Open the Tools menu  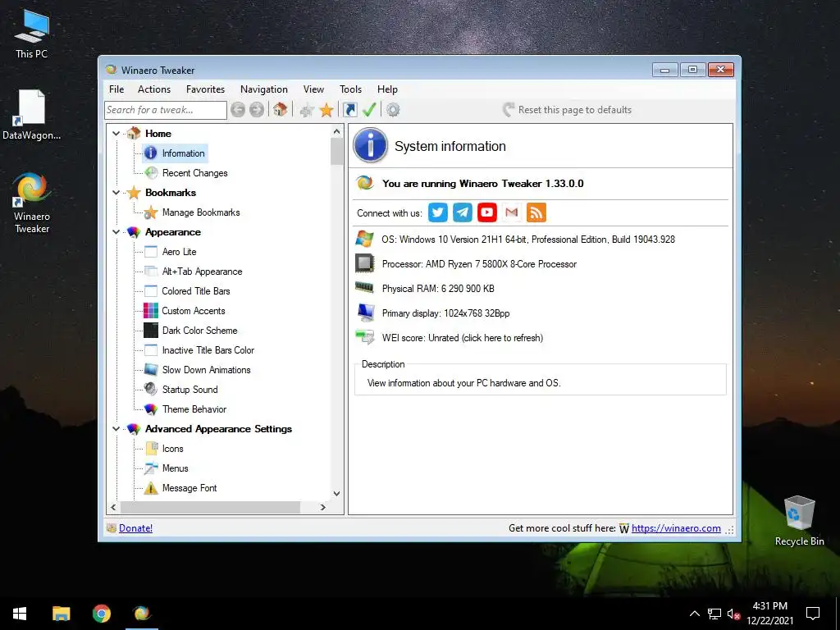(350, 89)
